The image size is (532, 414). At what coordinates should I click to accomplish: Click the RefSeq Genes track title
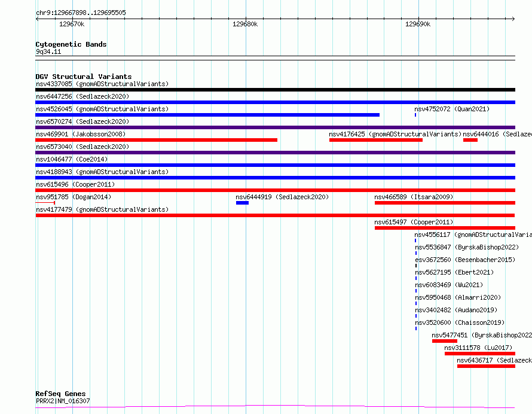pos(60,394)
